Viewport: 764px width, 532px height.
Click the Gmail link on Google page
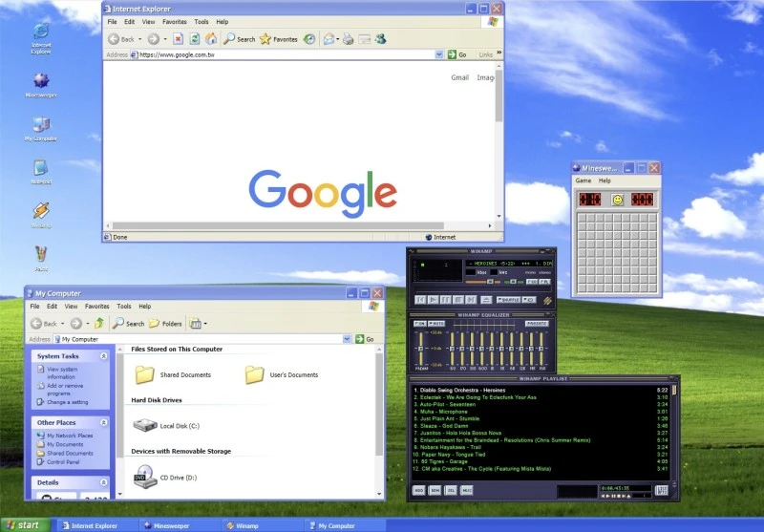(459, 77)
